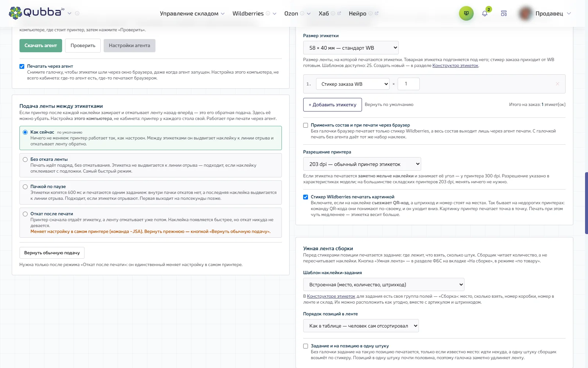The width and height of the screenshot is (588, 368).
Task: Click the Добавить этикетку button
Action: click(x=333, y=105)
